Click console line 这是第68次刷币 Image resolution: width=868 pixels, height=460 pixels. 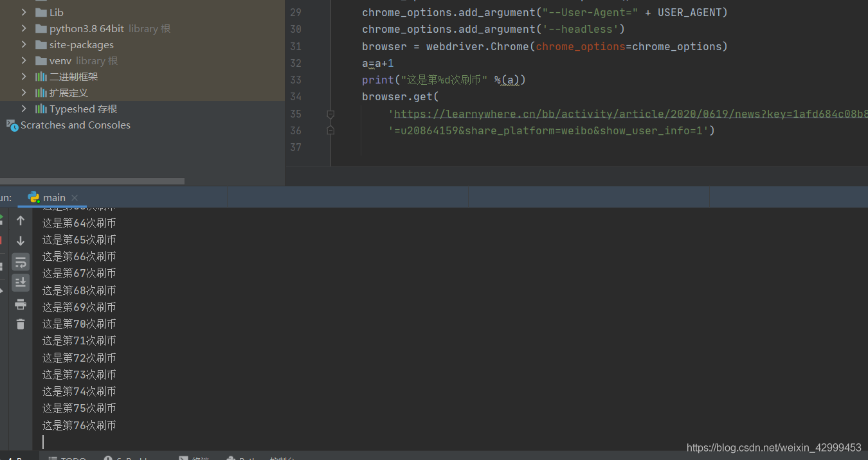point(79,290)
